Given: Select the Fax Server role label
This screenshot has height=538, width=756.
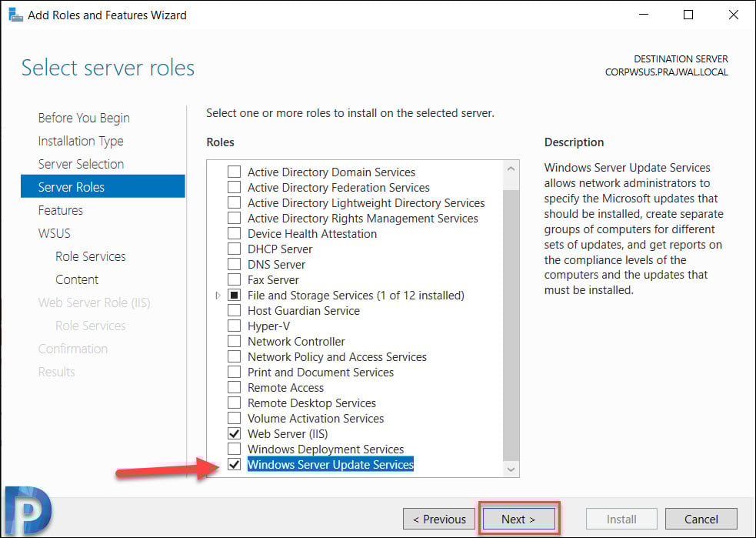Looking at the screenshot, I should (x=273, y=280).
